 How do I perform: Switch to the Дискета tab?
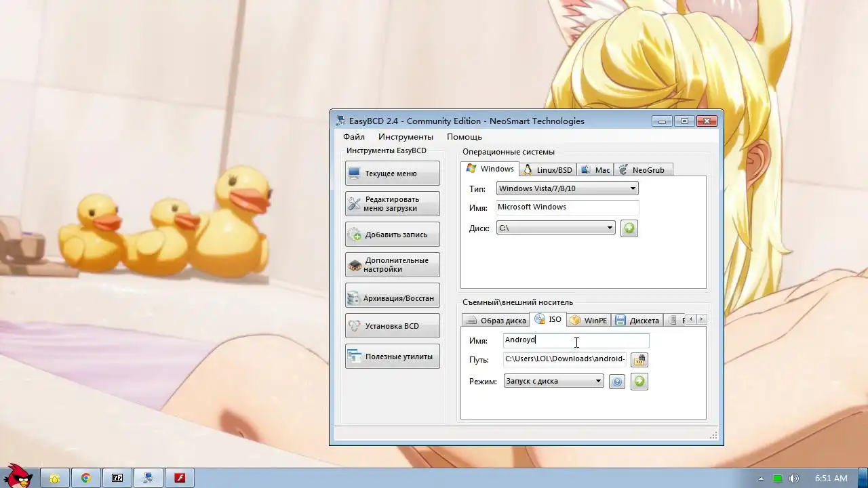point(637,321)
